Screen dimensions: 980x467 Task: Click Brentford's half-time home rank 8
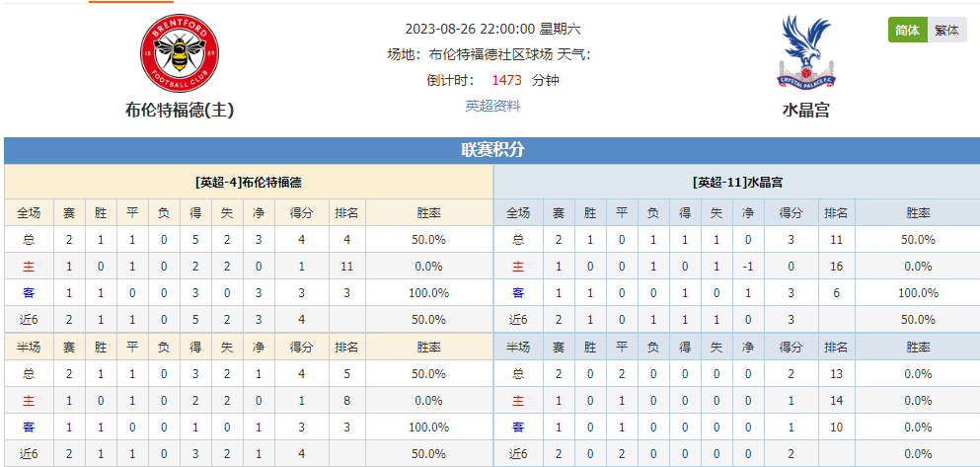pos(346,401)
